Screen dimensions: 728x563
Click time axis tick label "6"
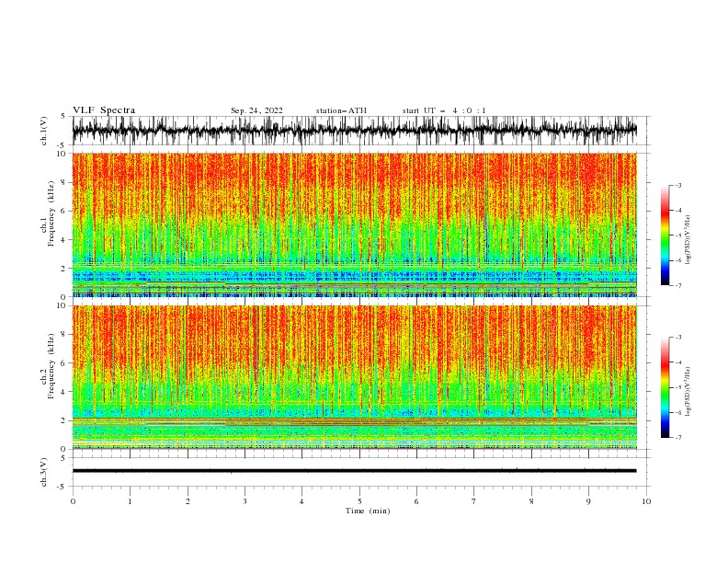[416, 501]
